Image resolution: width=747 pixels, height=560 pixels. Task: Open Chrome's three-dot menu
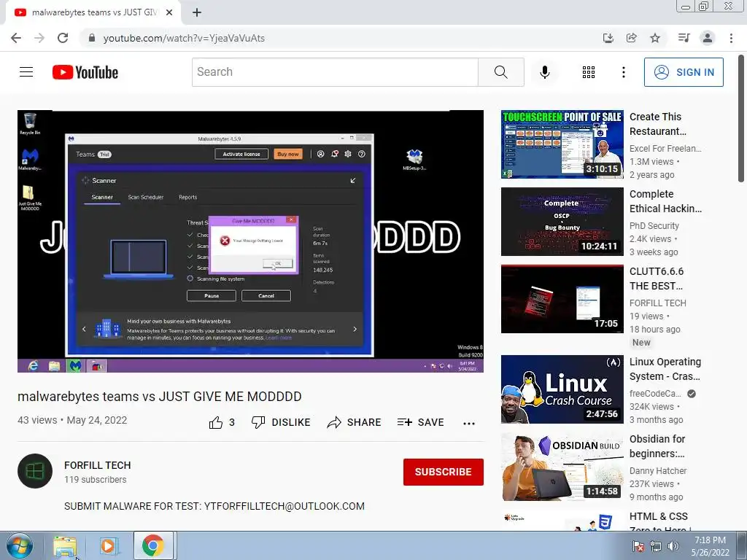point(731,38)
